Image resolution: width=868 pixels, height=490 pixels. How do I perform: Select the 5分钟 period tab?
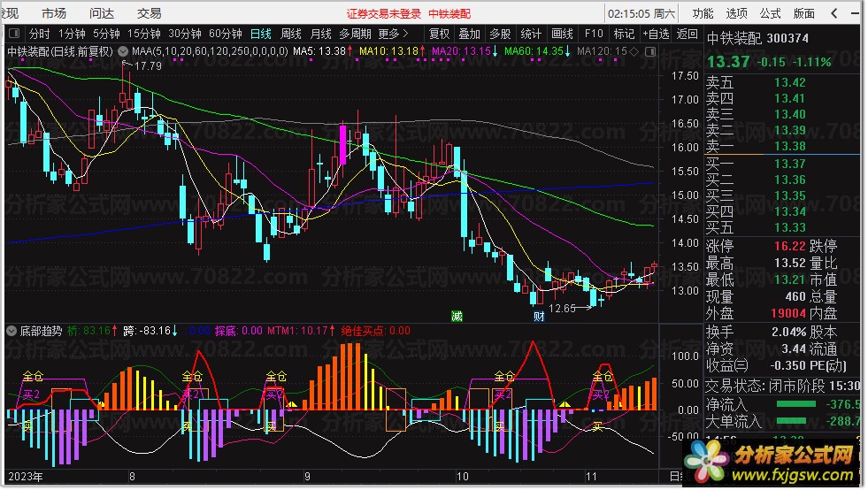[x=106, y=34]
